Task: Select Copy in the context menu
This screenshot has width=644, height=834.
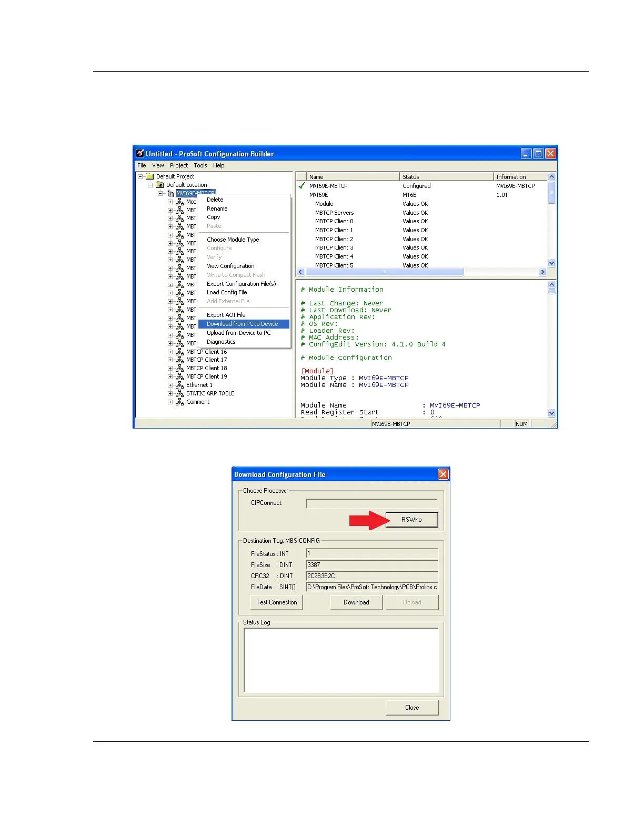Action: [244, 217]
